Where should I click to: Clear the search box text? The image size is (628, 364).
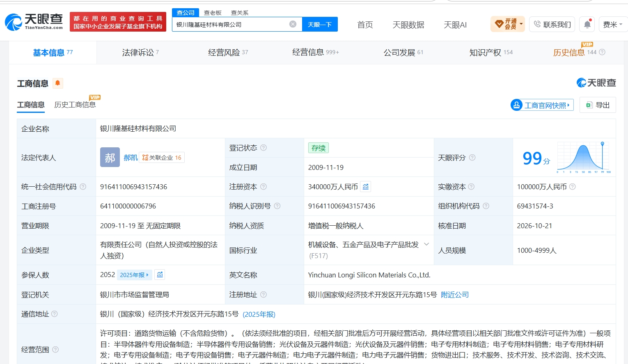293,24
